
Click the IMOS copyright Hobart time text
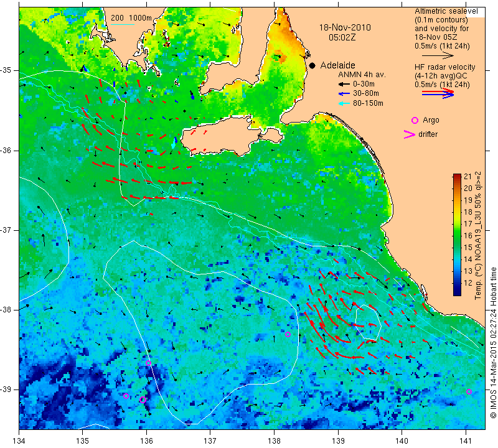point(493,343)
